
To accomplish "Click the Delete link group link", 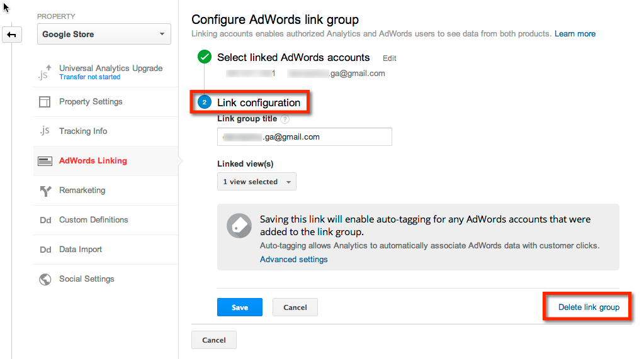I will [x=589, y=307].
